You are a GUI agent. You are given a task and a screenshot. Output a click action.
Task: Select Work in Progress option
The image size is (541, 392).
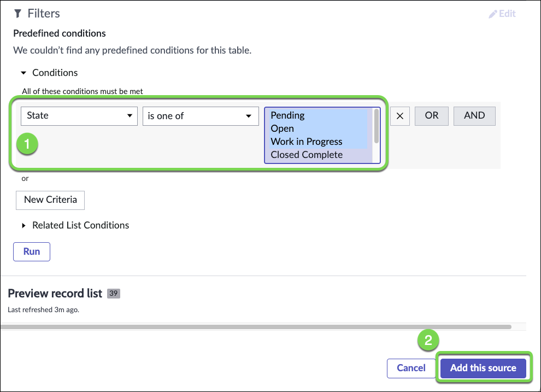307,142
